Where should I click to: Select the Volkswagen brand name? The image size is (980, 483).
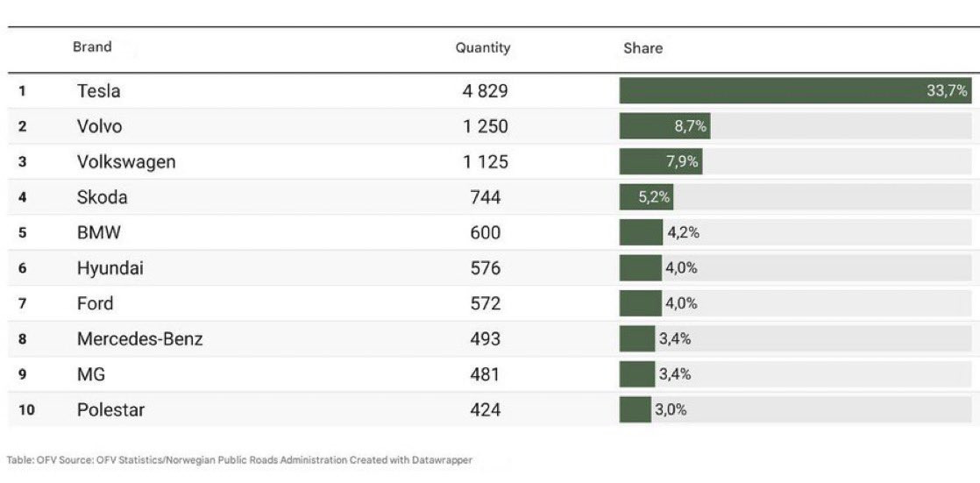[126, 162]
